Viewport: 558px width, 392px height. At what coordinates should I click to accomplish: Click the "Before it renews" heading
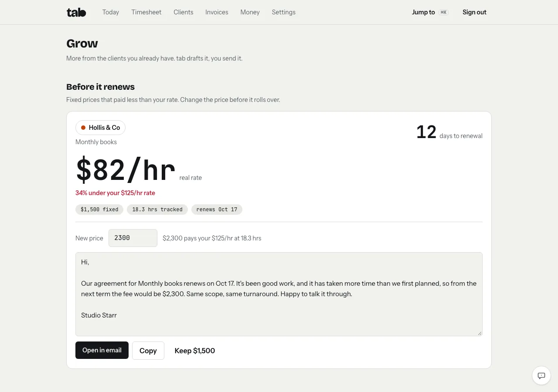[100, 87]
